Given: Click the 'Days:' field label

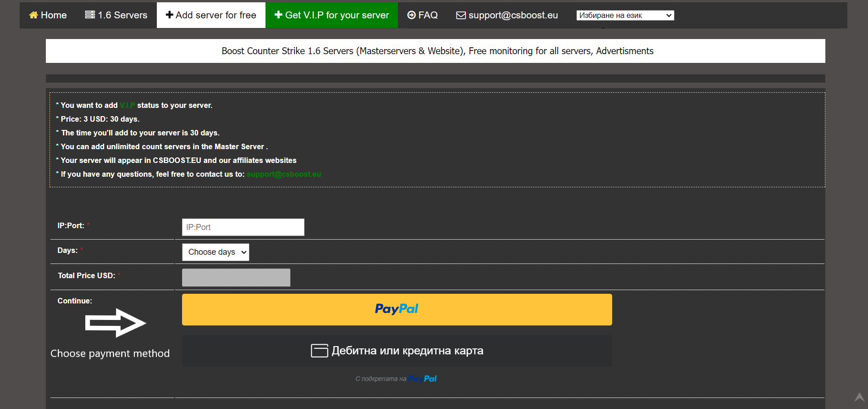Looking at the screenshot, I should pyautogui.click(x=67, y=250).
